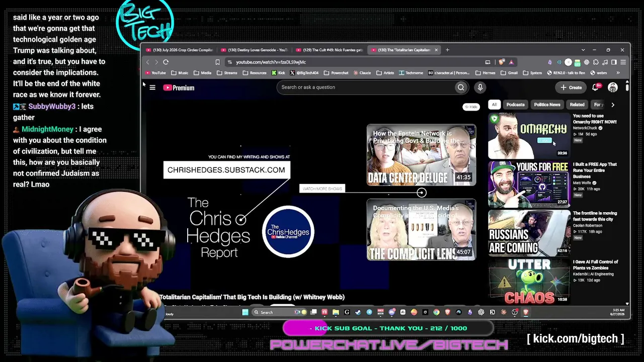The height and width of the screenshot is (362, 644).
Task: Switch to The Cult #49 Nick Fuentes tab
Action: pyautogui.click(x=329, y=50)
